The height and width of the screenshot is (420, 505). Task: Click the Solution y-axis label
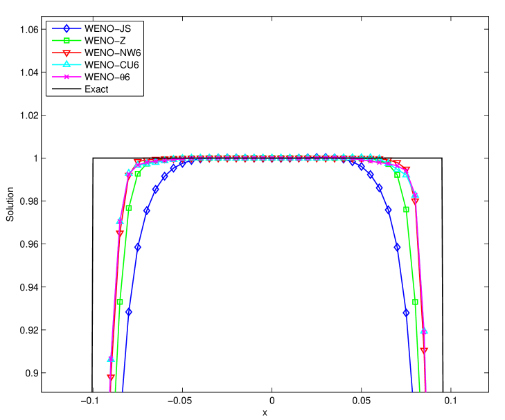[10, 204]
